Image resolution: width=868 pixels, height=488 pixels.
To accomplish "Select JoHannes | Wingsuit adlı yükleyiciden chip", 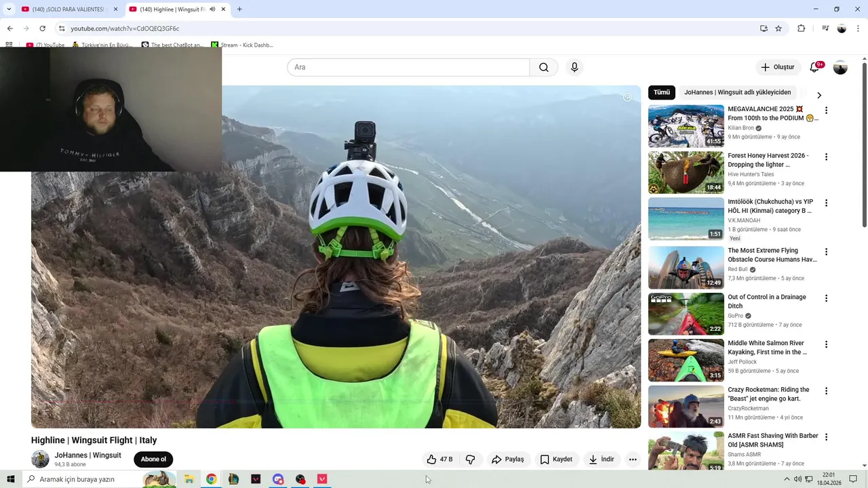I will (737, 92).
